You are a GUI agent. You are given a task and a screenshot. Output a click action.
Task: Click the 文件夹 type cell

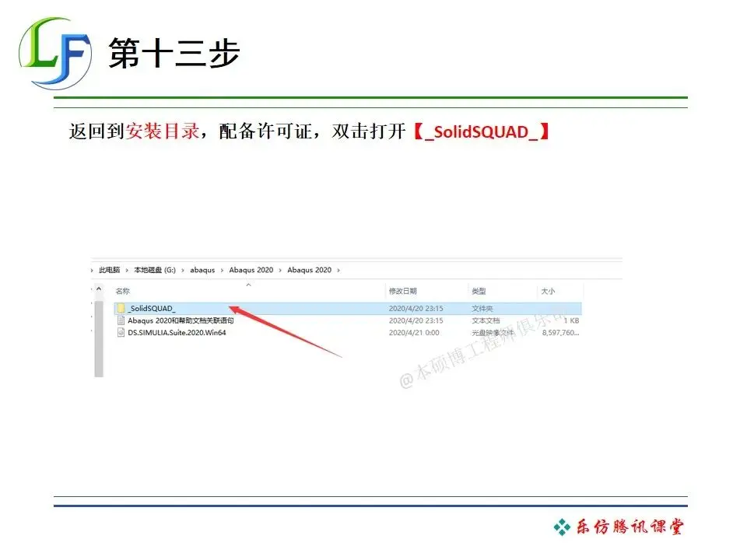pos(482,309)
